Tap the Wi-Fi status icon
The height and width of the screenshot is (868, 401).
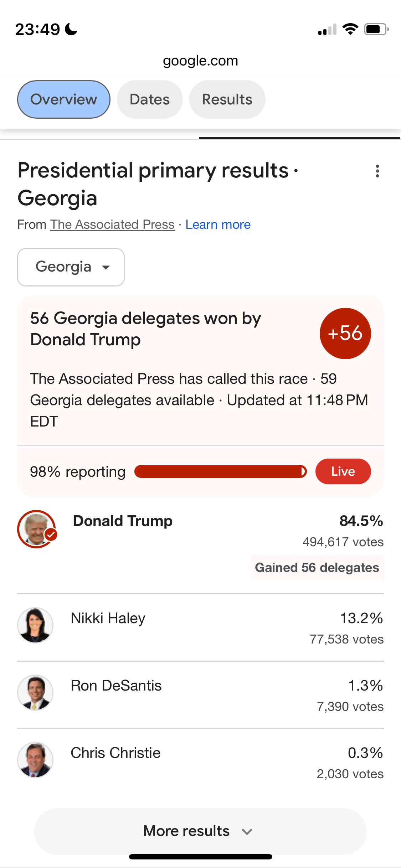coord(350,29)
